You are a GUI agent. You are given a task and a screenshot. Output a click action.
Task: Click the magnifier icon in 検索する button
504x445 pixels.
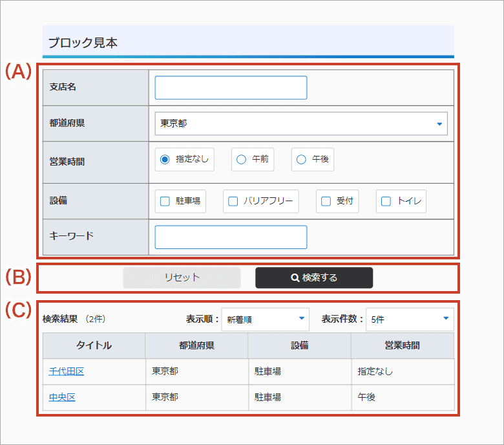[x=295, y=277]
